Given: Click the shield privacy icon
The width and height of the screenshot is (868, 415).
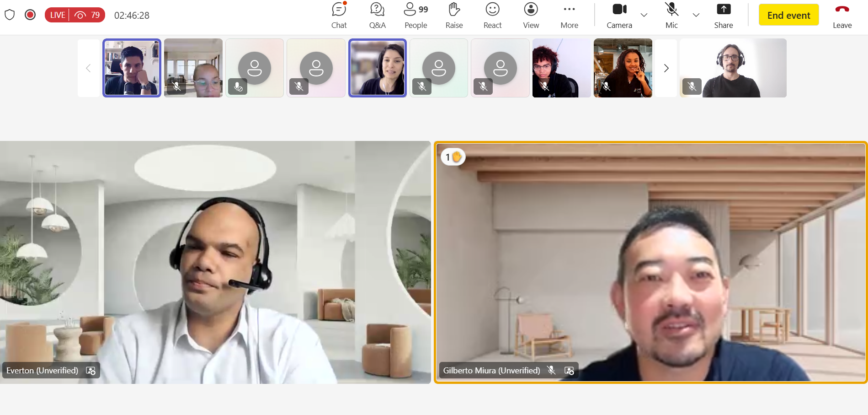Looking at the screenshot, I should tap(10, 15).
